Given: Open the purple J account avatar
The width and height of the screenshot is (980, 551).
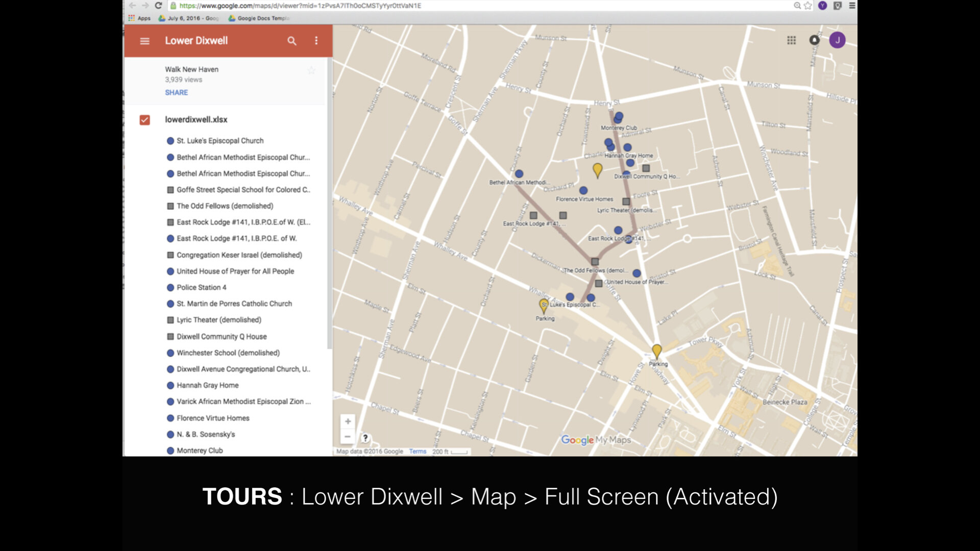Looking at the screenshot, I should pyautogui.click(x=837, y=40).
